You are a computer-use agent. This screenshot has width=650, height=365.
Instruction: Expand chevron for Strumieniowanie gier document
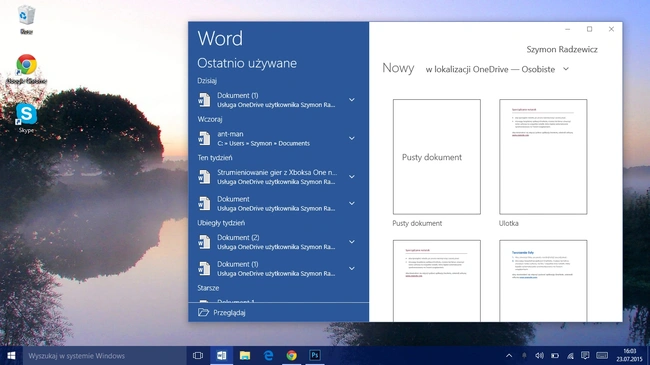coord(352,177)
